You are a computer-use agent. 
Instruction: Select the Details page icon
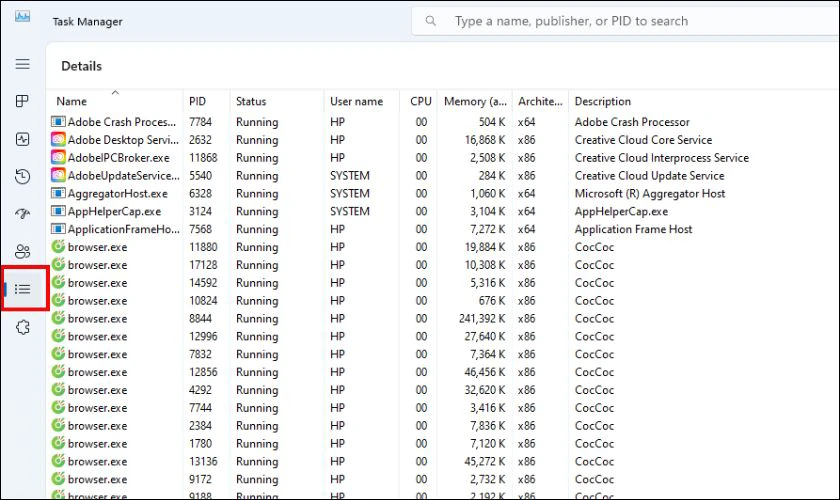pos(22,289)
